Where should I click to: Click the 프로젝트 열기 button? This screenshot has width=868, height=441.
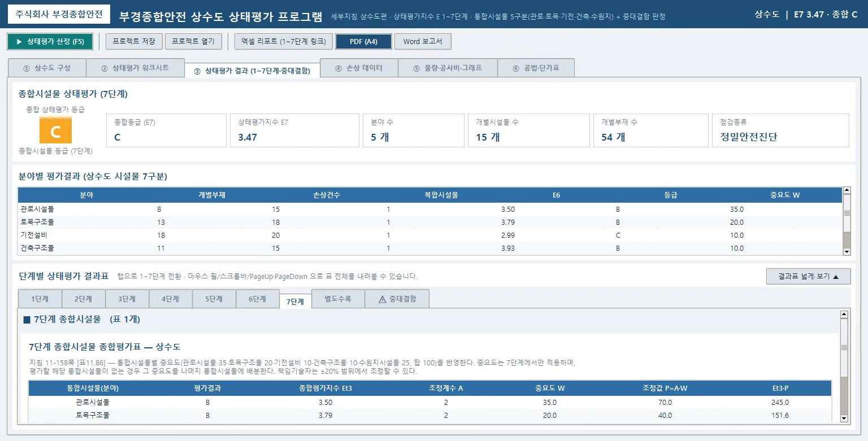tap(193, 42)
